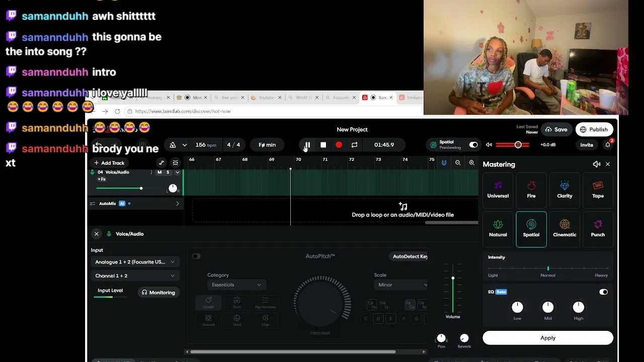Click the track pan knob
This screenshot has height=362, width=644.
point(173,188)
